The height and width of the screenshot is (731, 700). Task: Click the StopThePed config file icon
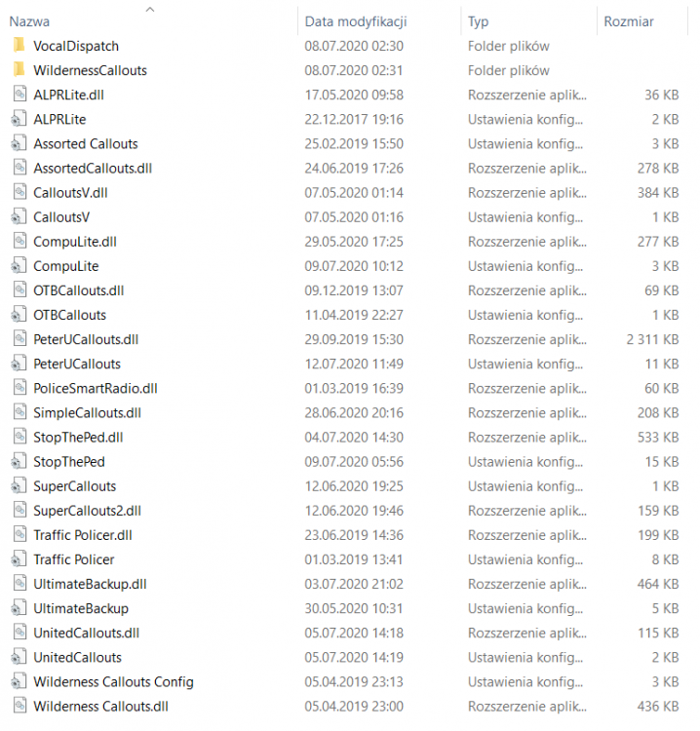(19, 462)
